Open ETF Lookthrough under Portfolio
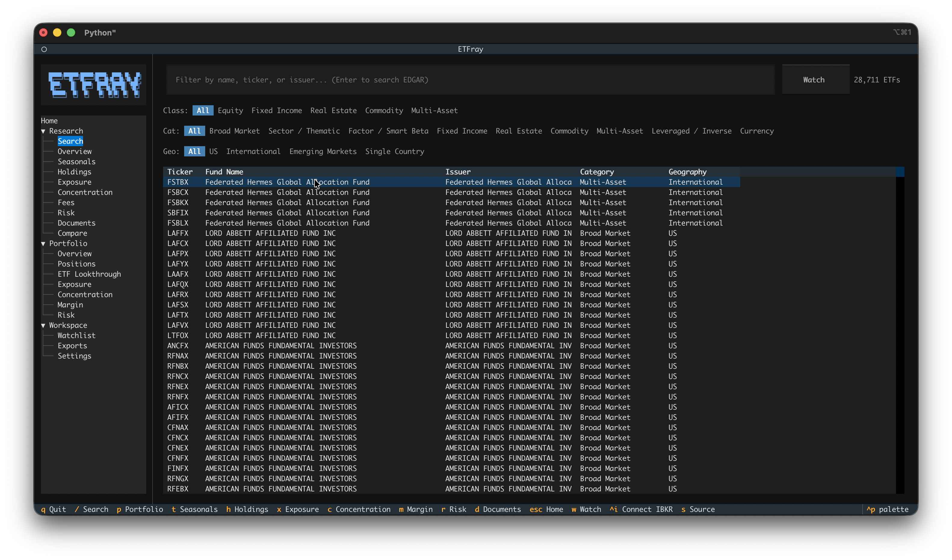This screenshot has width=952, height=560. (x=89, y=274)
